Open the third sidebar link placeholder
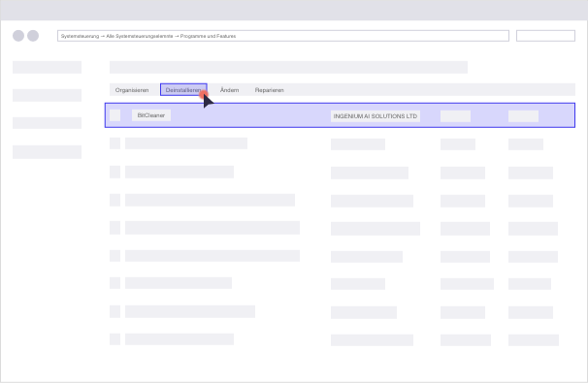The height and width of the screenshot is (383, 588). click(47, 123)
